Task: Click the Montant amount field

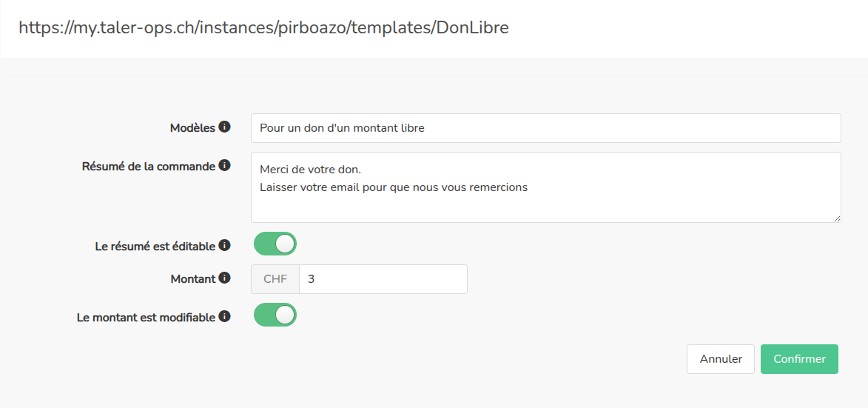Action: (x=383, y=279)
